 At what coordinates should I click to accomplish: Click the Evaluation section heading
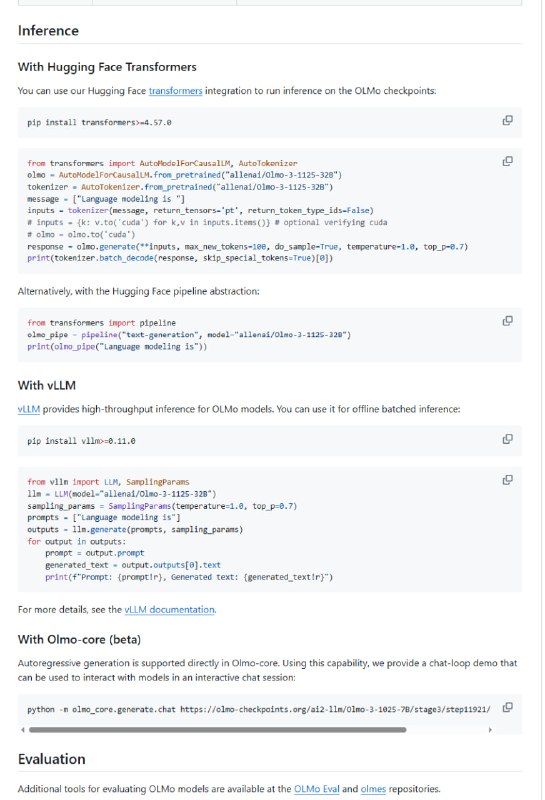click(x=52, y=759)
